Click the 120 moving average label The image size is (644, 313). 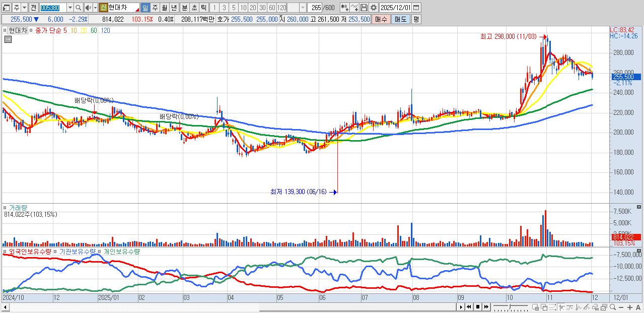coord(105,30)
